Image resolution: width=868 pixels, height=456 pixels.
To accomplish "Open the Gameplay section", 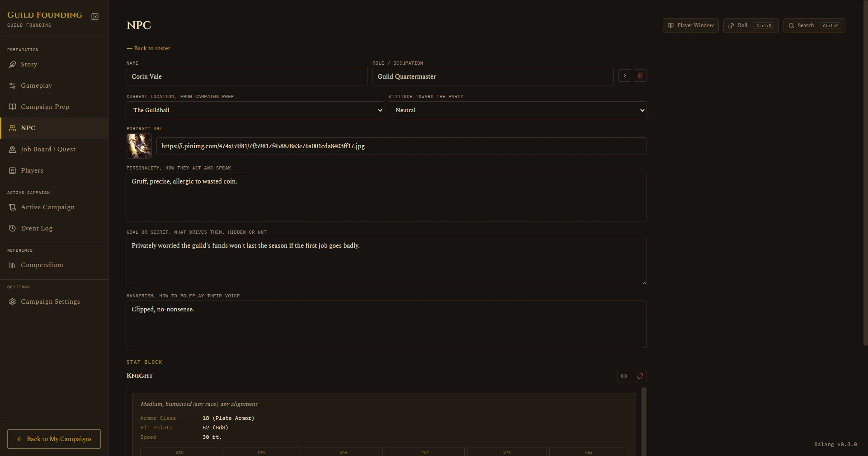I will coord(54,85).
